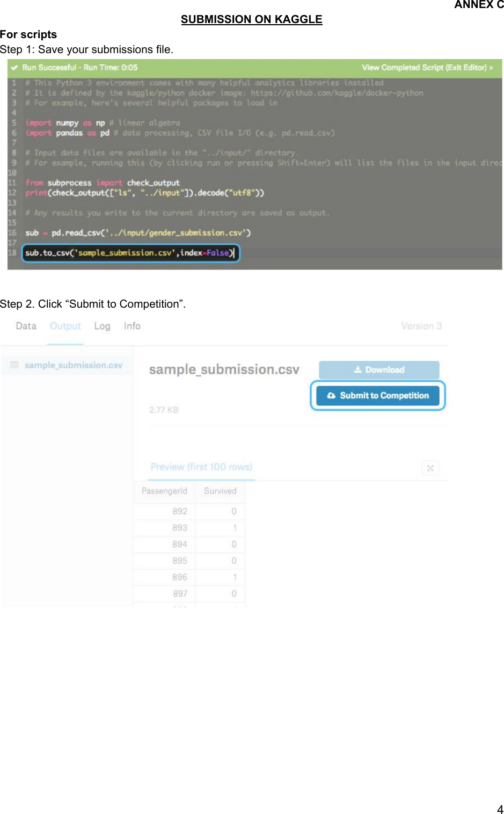Click the import pandas as pd line
The image size is (504, 814).
pos(180,133)
